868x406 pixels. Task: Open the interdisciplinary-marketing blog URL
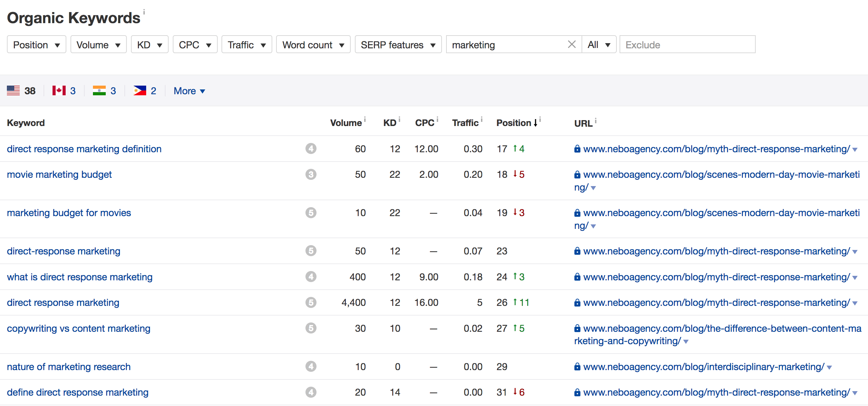[704, 367]
